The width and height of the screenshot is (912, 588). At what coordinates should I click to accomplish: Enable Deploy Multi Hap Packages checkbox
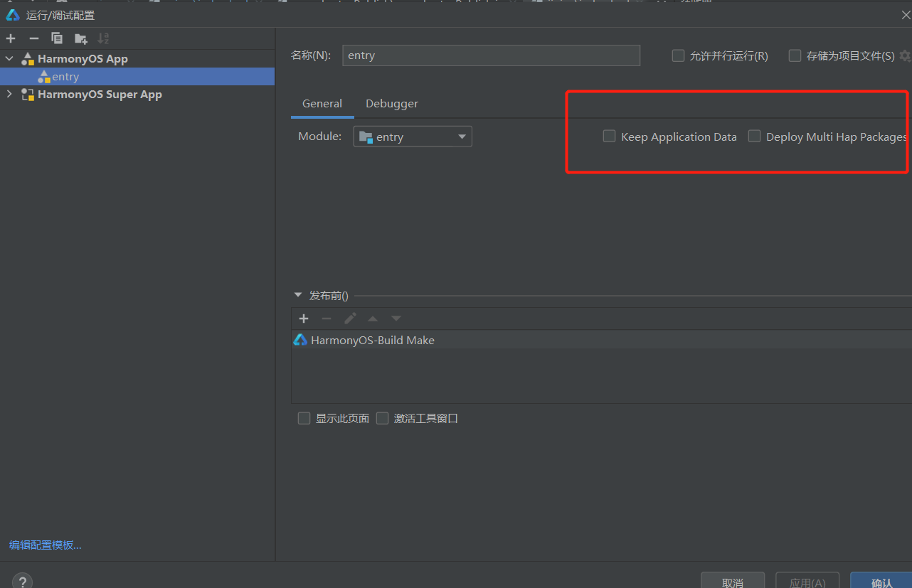point(754,136)
